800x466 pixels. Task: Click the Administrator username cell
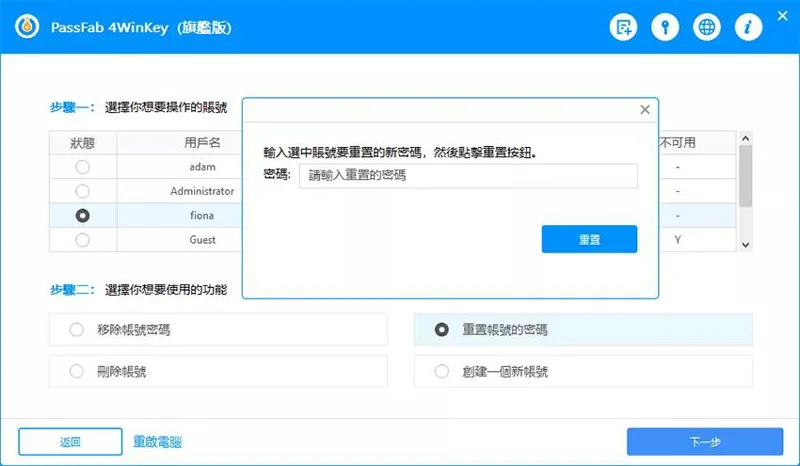click(202, 191)
